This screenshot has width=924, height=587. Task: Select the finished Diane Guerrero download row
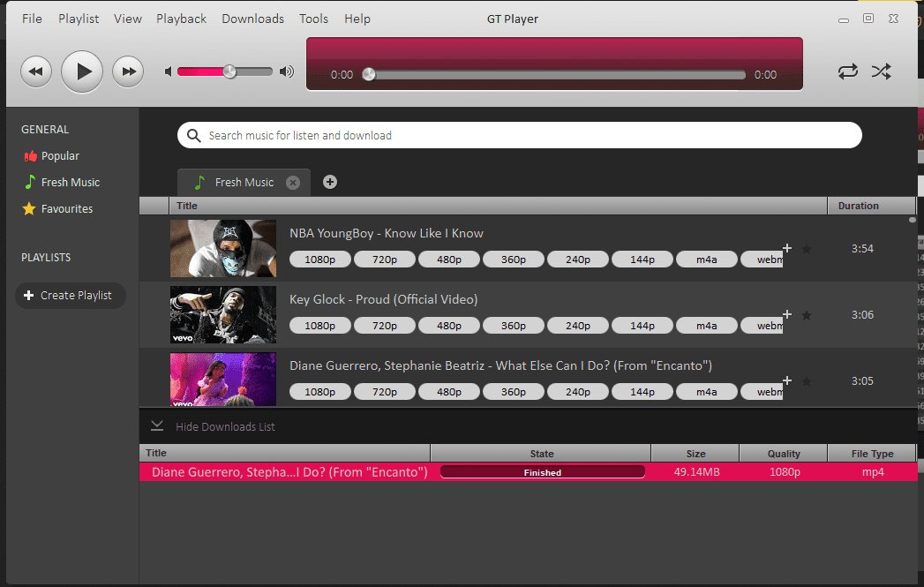click(528, 472)
